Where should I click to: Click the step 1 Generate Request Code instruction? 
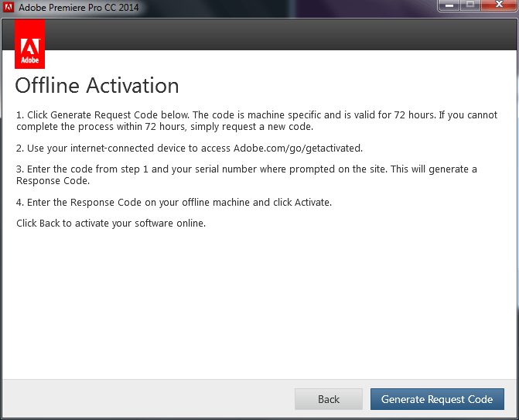click(257, 121)
